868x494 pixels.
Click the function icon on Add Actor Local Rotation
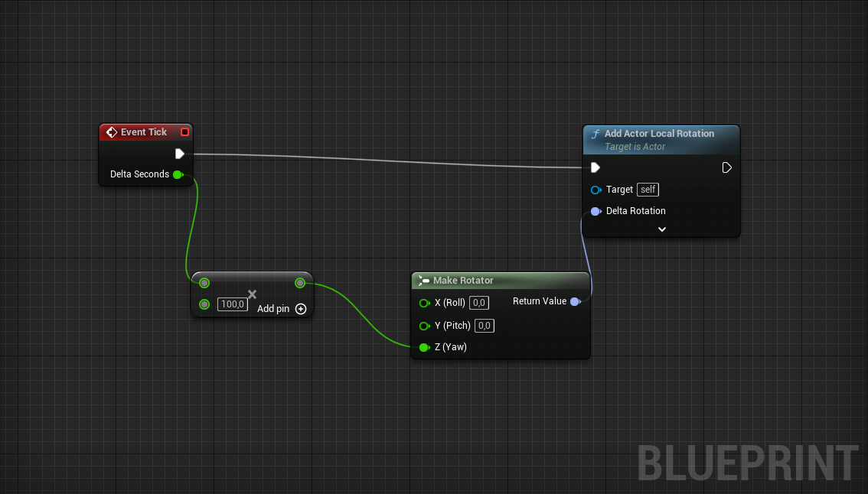pyautogui.click(x=596, y=134)
